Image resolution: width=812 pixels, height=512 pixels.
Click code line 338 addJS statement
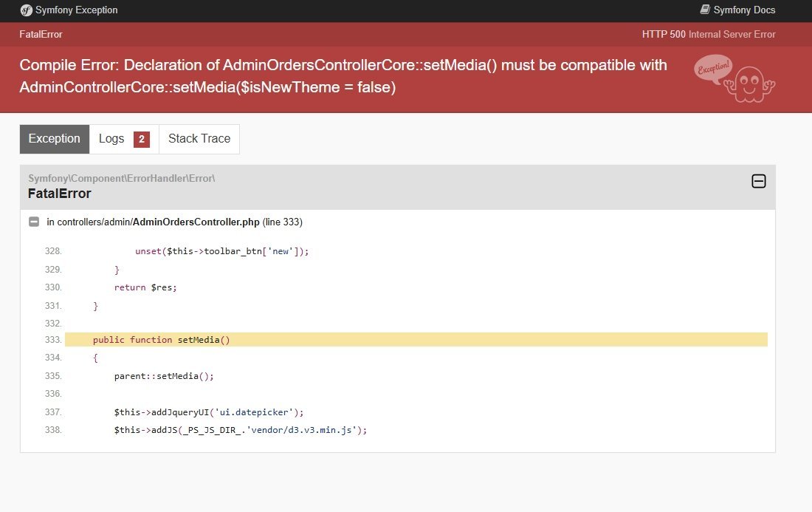coord(240,430)
